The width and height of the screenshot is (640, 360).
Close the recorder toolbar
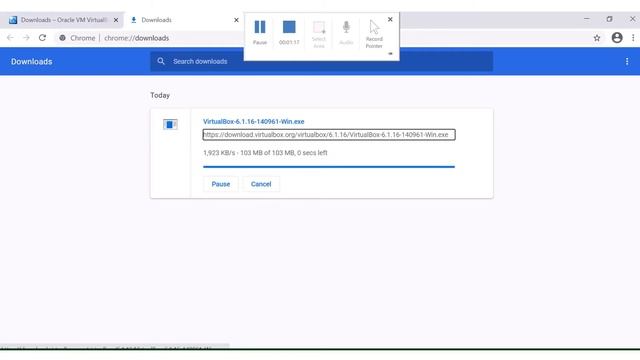390,19
